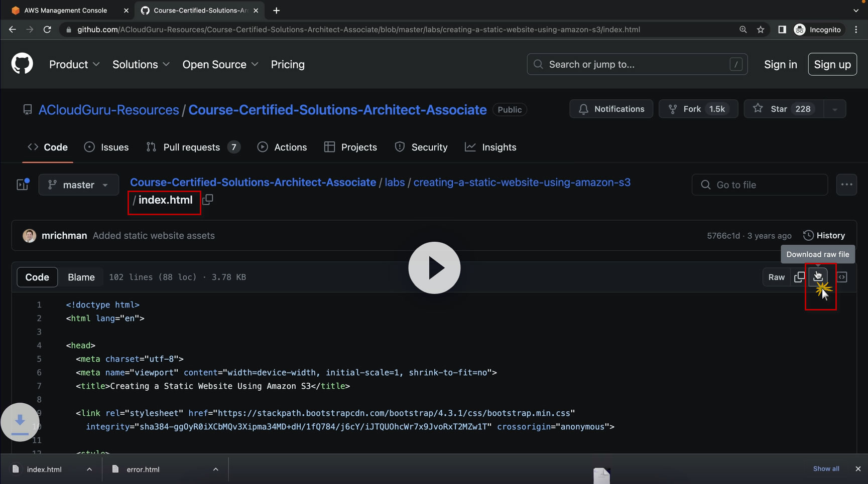The image size is (868, 484).
Task: Open the three-dot more options button
Action: click(x=846, y=185)
